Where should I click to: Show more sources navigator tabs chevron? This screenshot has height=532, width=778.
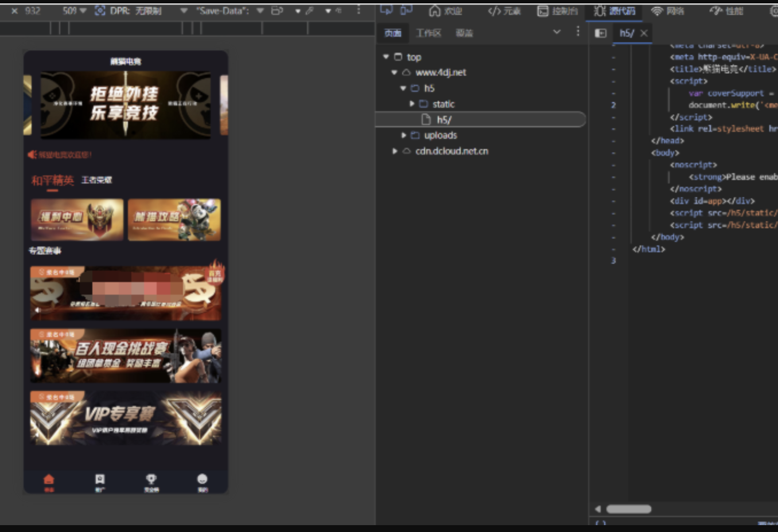click(x=557, y=32)
